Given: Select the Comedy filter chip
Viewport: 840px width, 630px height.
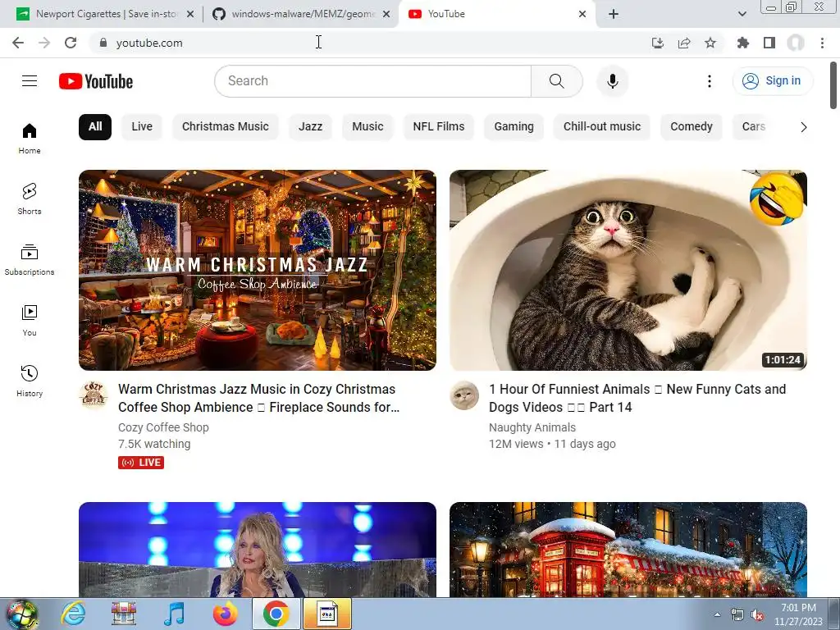Looking at the screenshot, I should pyautogui.click(x=692, y=127).
